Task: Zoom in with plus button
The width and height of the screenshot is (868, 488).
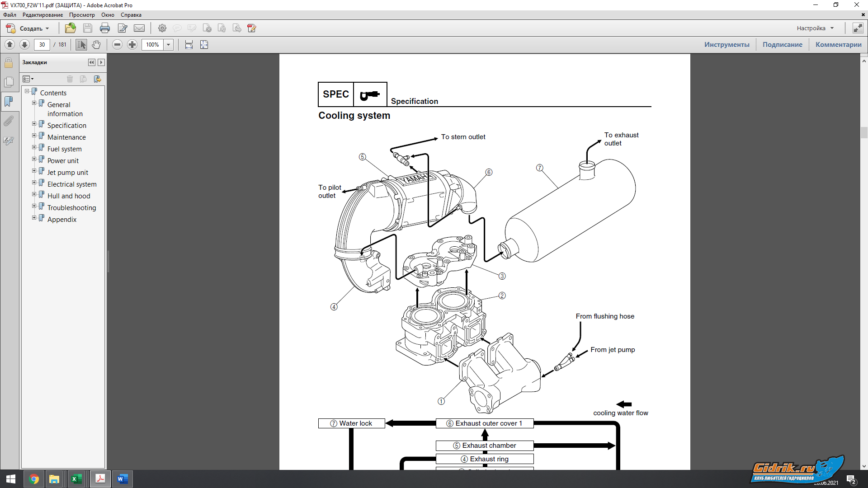Action: point(132,45)
